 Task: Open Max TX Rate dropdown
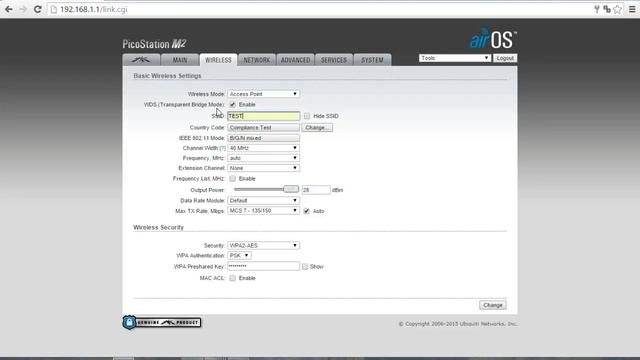point(263,211)
